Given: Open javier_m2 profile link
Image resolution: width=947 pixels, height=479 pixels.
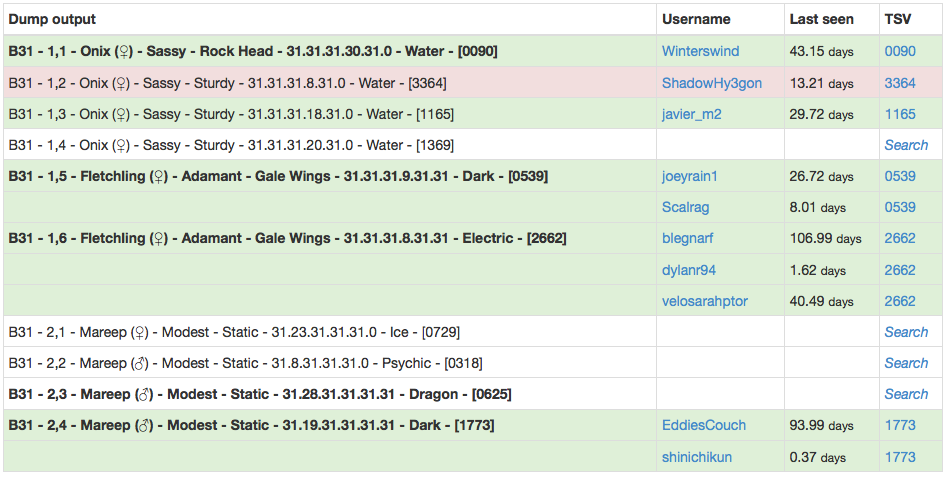Looking at the screenshot, I should 691,114.
